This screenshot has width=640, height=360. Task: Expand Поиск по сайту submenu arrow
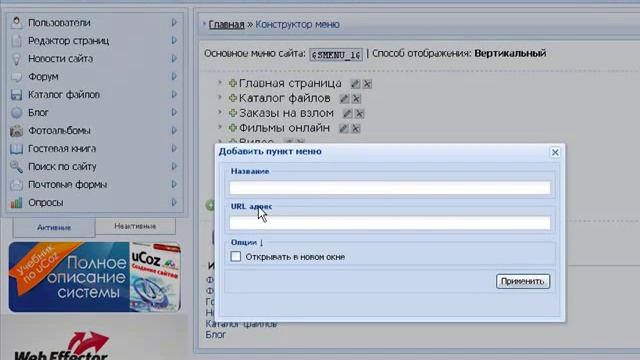click(174, 167)
